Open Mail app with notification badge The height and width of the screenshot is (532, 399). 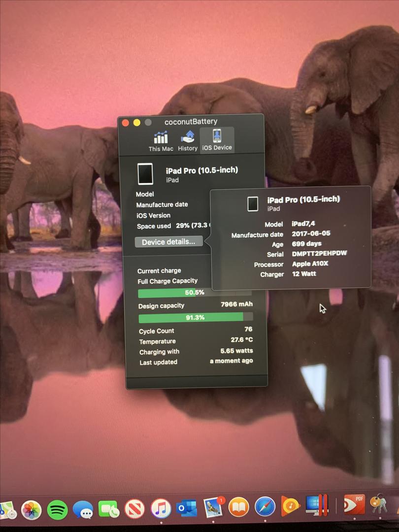[x=213, y=508]
